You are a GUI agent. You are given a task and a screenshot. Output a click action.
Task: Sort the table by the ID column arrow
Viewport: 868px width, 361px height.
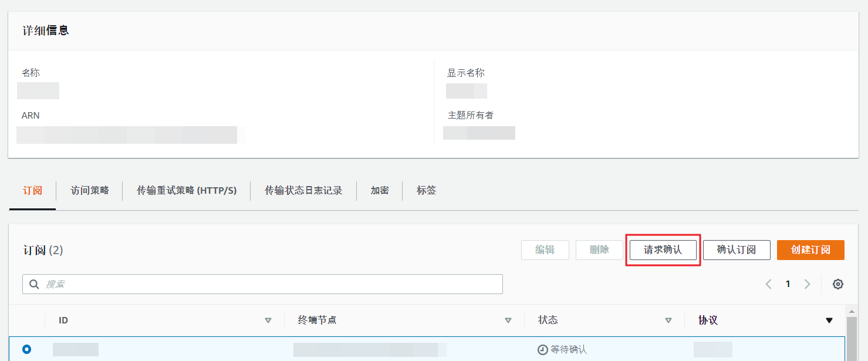(268, 320)
